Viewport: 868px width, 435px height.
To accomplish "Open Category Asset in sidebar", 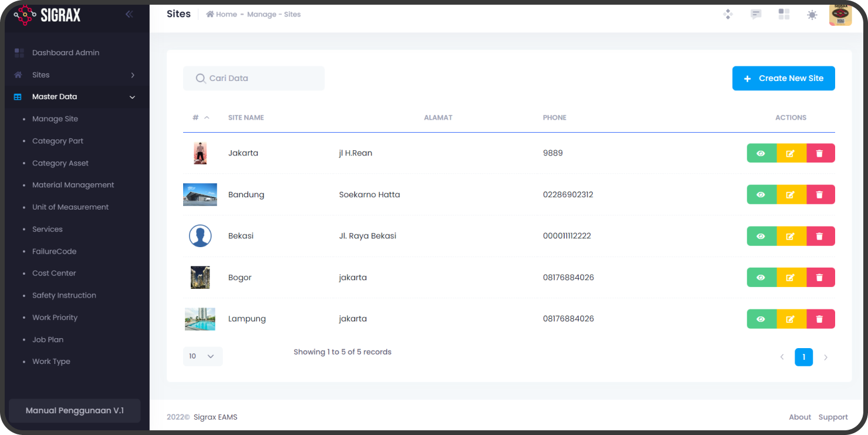I will tap(60, 163).
